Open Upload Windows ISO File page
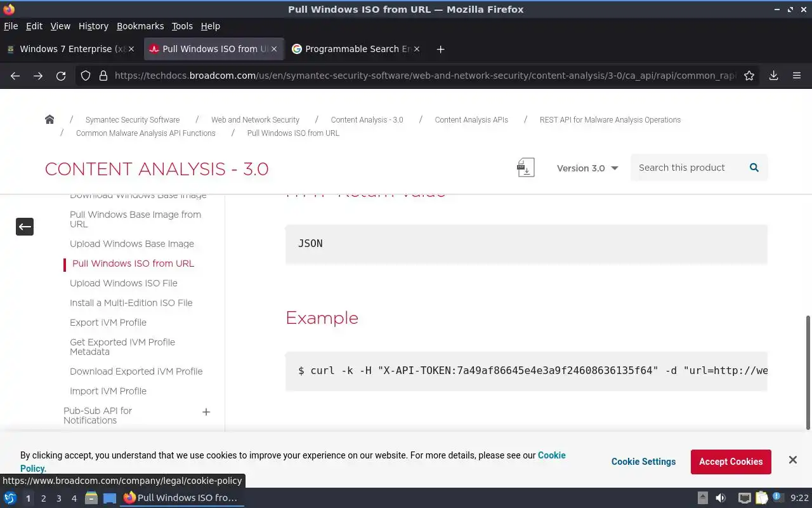The image size is (812, 508). click(124, 283)
